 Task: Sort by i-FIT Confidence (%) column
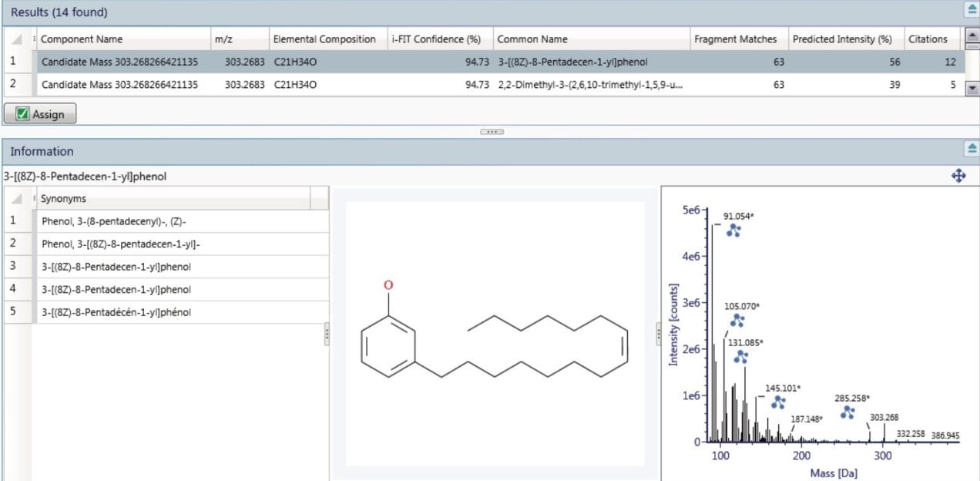(436, 39)
